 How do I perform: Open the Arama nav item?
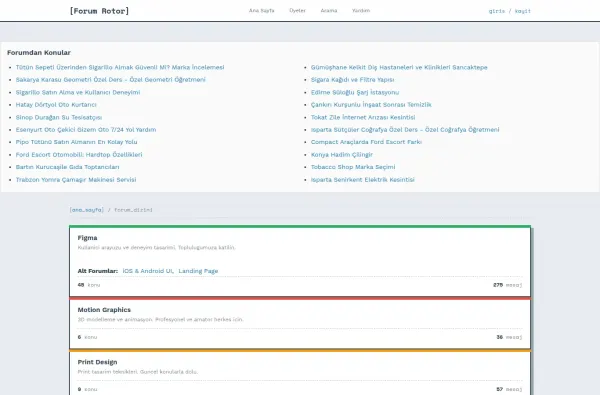[329, 11]
